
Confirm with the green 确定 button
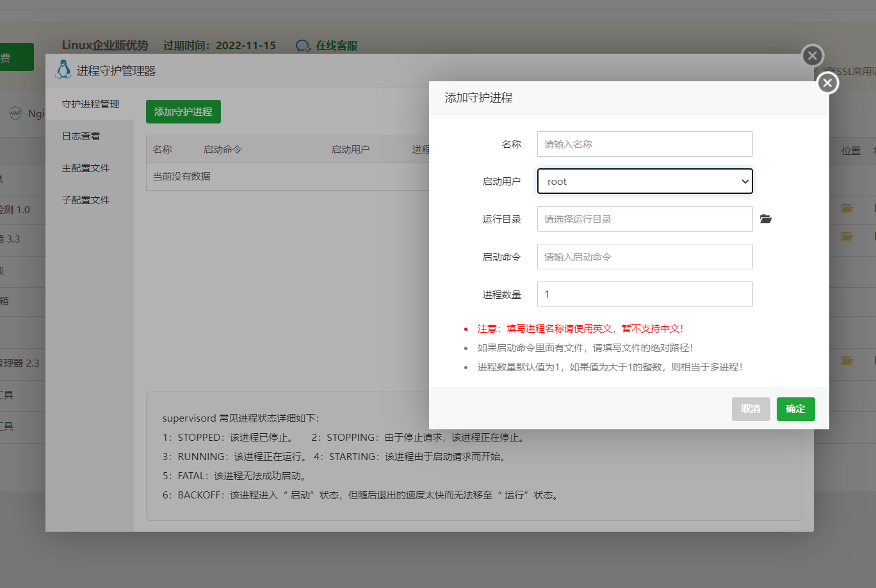click(x=796, y=409)
